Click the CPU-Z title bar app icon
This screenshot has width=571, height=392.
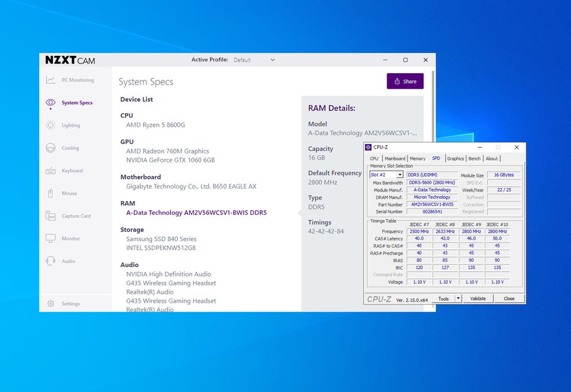(x=368, y=147)
